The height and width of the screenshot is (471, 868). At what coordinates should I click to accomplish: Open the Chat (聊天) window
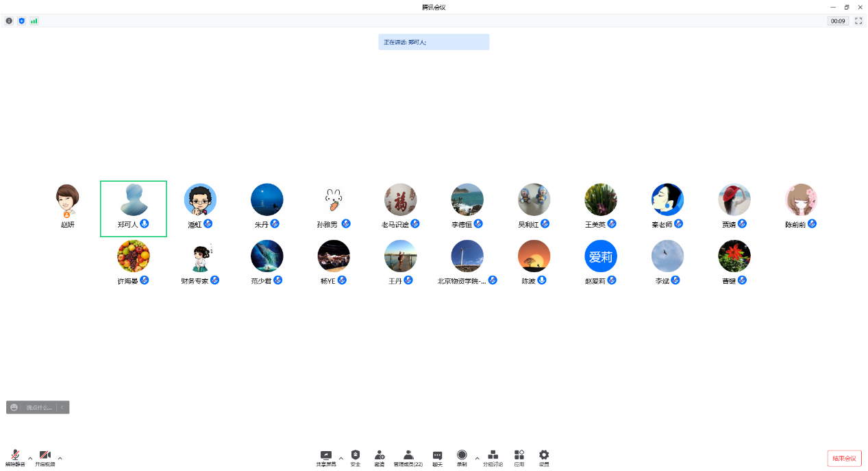point(438,457)
